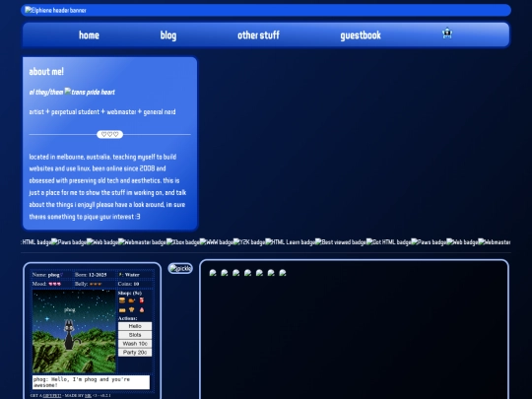Click the HTML Learn badge
The image size is (532, 399).
(x=290, y=242)
